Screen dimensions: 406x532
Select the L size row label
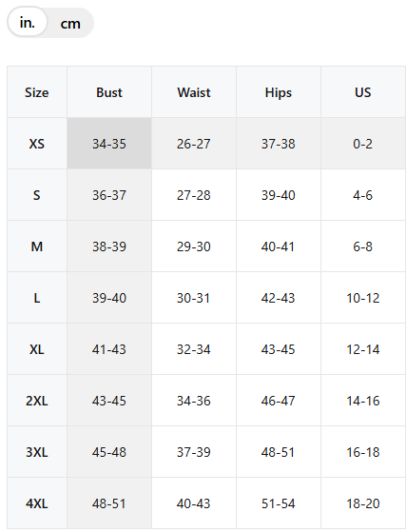tap(37, 298)
